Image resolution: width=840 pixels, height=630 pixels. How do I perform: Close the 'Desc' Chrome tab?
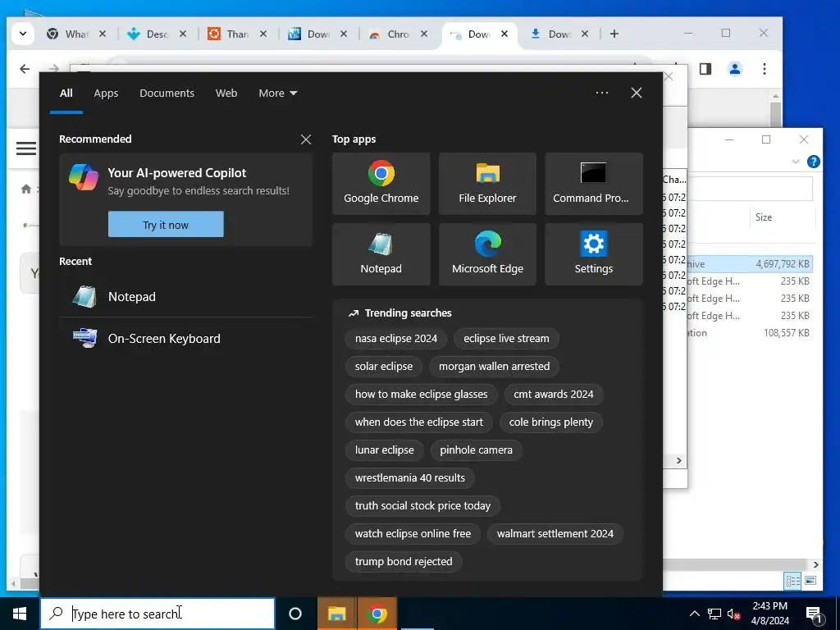click(x=183, y=34)
